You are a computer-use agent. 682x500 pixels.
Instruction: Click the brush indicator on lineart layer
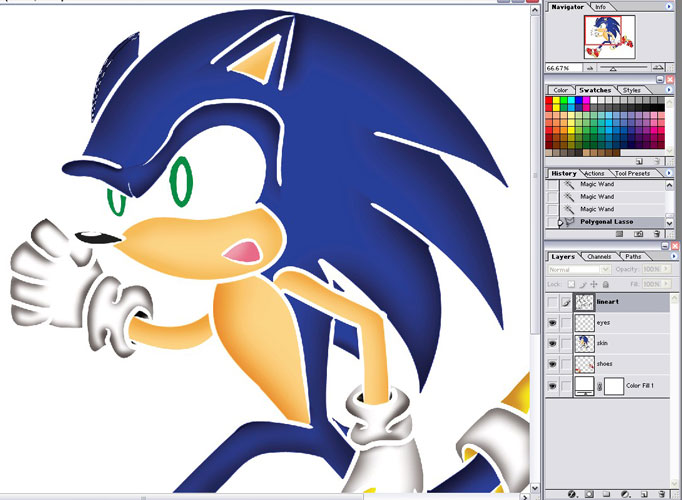(x=565, y=302)
